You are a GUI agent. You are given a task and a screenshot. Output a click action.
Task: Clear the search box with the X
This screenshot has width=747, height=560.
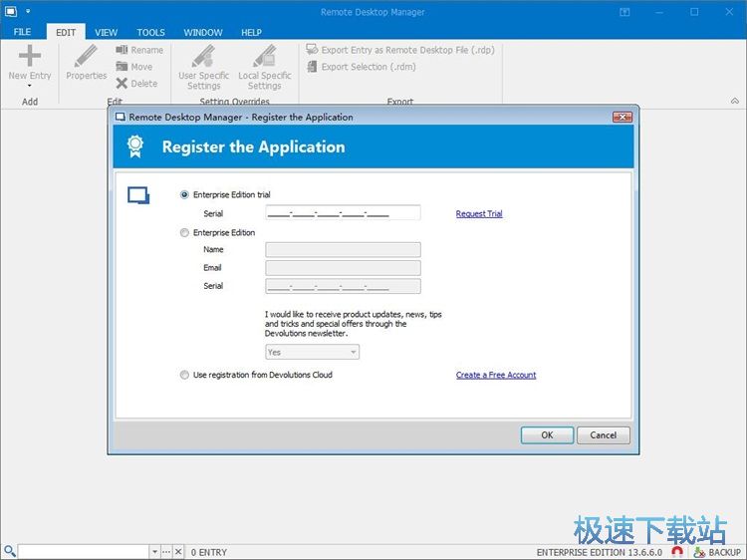pyautogui.click(x=178, y=552)
